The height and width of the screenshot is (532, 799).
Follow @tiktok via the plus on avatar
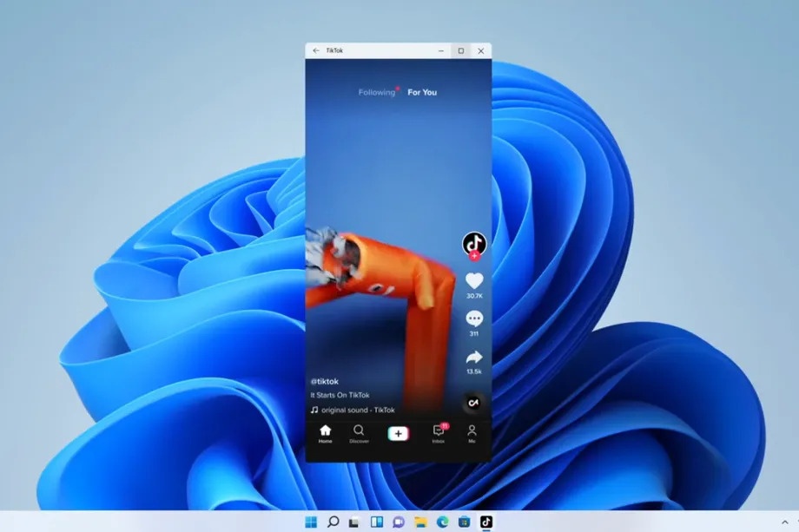coord(473,255)
